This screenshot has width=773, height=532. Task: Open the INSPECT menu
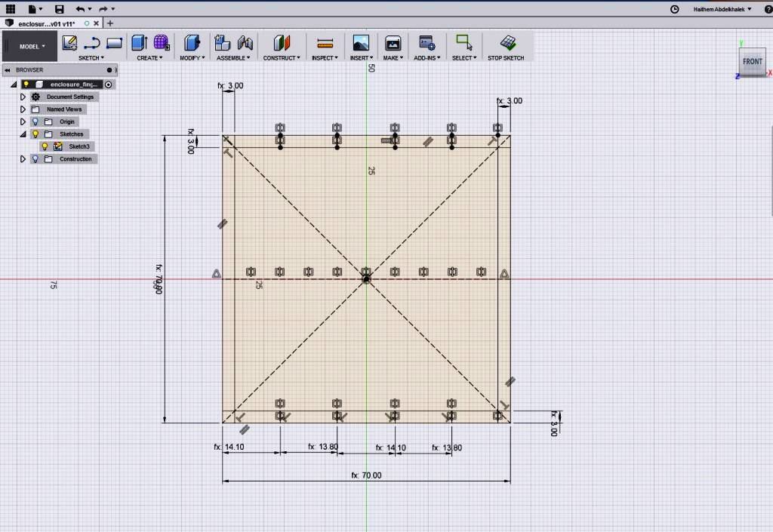(x=325, y=58)
